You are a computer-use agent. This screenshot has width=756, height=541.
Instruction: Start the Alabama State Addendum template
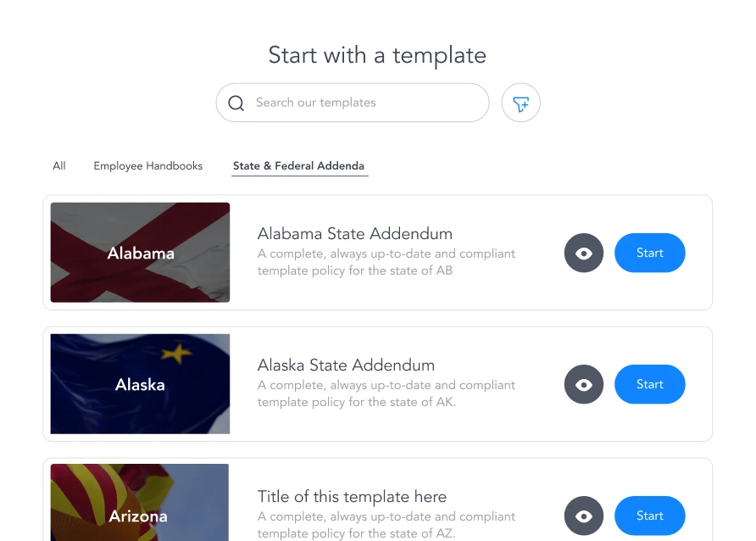point(649,253)
